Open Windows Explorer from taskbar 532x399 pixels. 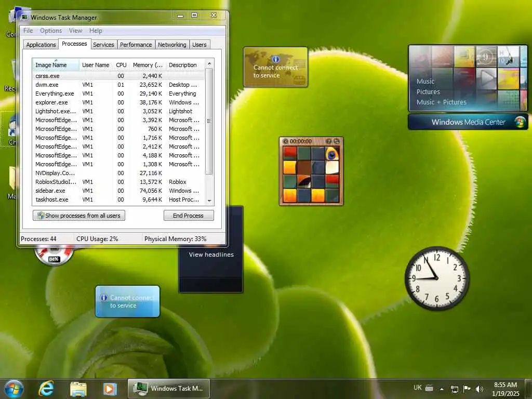click(x=78, y=389)
